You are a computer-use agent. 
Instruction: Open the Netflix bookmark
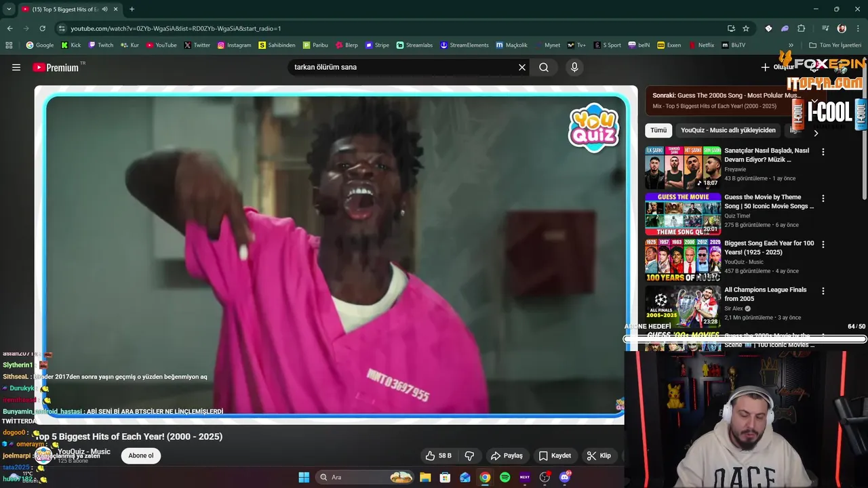coord(701,45)
